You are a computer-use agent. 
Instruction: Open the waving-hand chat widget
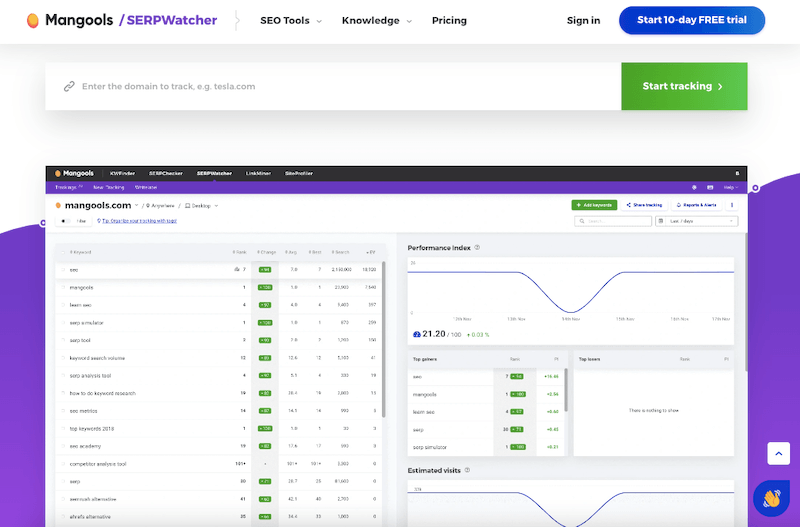[x=771, y=498]
